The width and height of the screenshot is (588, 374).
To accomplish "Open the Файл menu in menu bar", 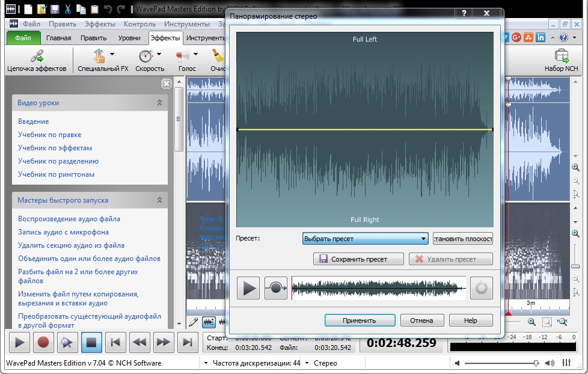I will tap(31, 24).
